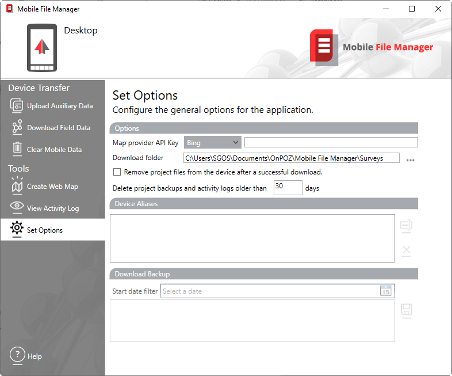The image size is (452, 376).
Task: Open the Download Field Data page
Action: 53,127
